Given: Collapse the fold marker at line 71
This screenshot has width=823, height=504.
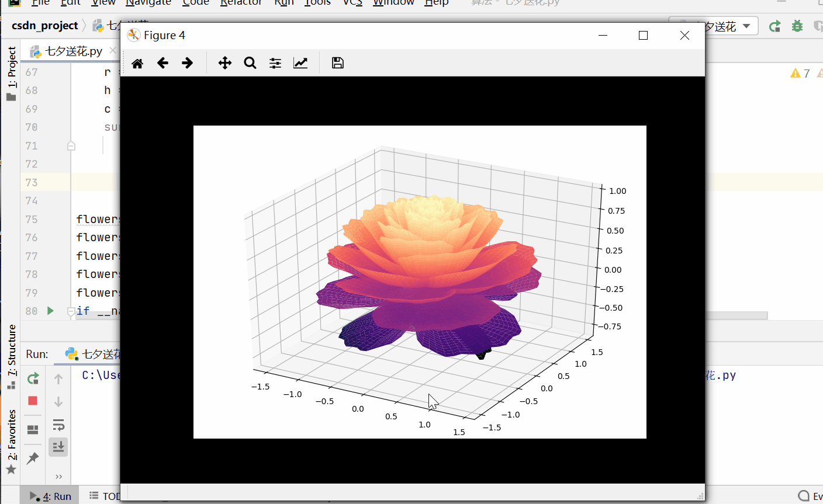Looking at the screenshot, I should [71, 146].
